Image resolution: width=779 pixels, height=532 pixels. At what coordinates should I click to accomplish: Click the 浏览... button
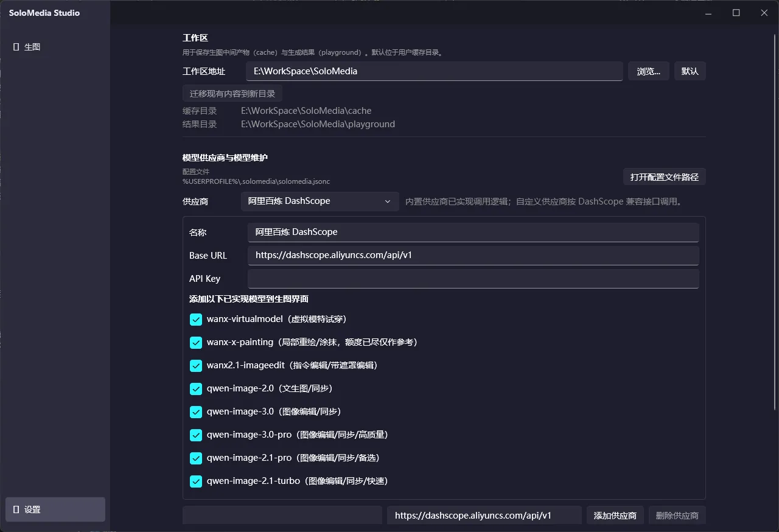649,71
